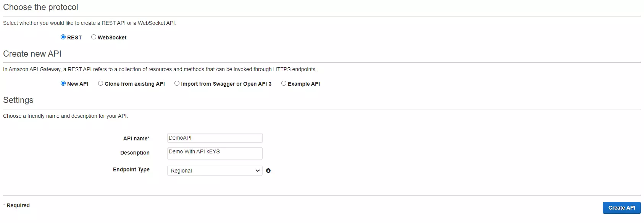Select the New API radio button
This screenshot has height=223, width=644.
coord(63,83)
